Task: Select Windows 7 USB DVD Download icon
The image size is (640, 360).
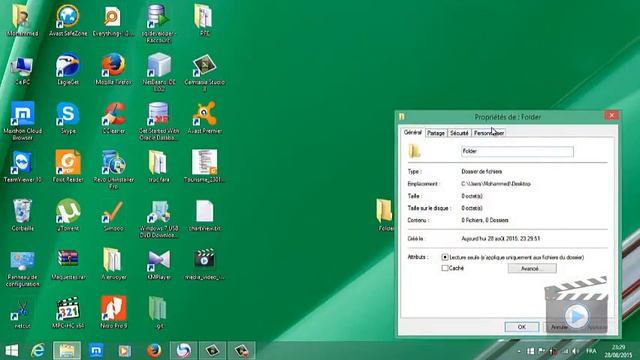Action: (159, 218)
